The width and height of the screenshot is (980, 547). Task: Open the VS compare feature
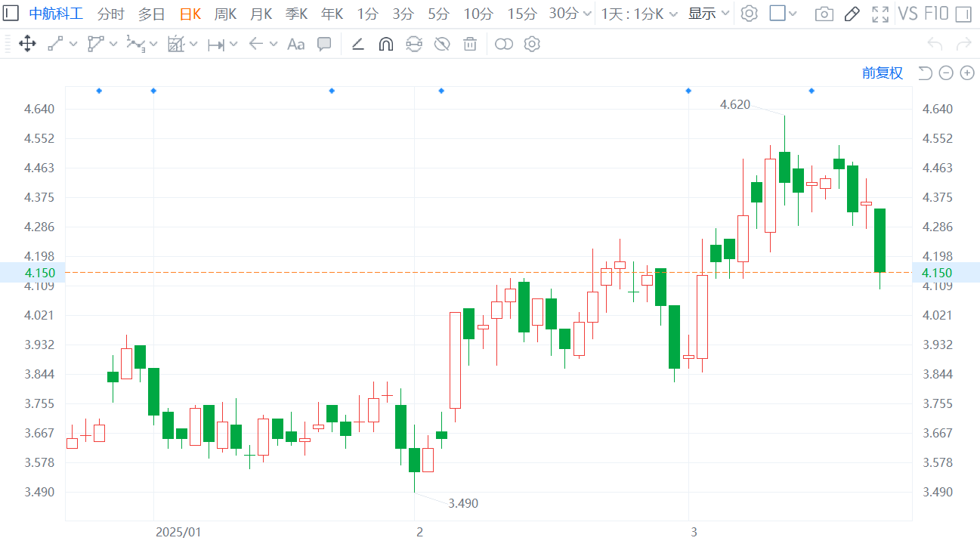tap(907, 14)
